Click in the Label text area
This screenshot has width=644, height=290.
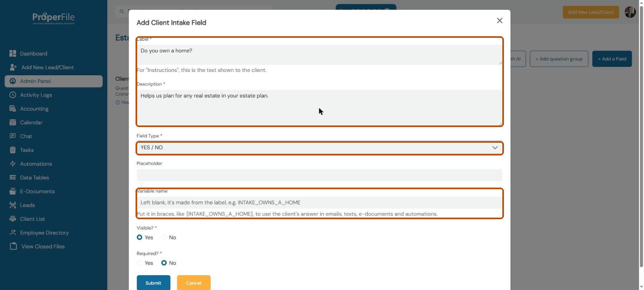[320, 55]
